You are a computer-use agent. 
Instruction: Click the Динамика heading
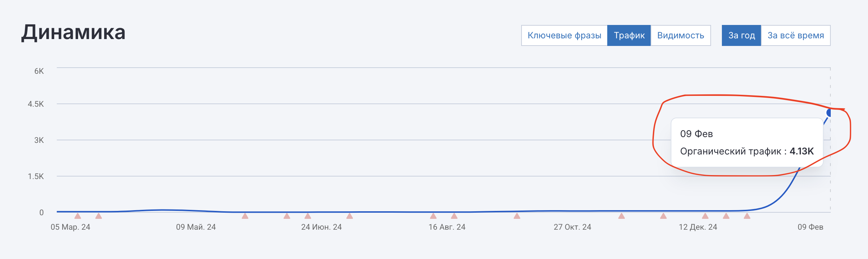click(73, 33)
